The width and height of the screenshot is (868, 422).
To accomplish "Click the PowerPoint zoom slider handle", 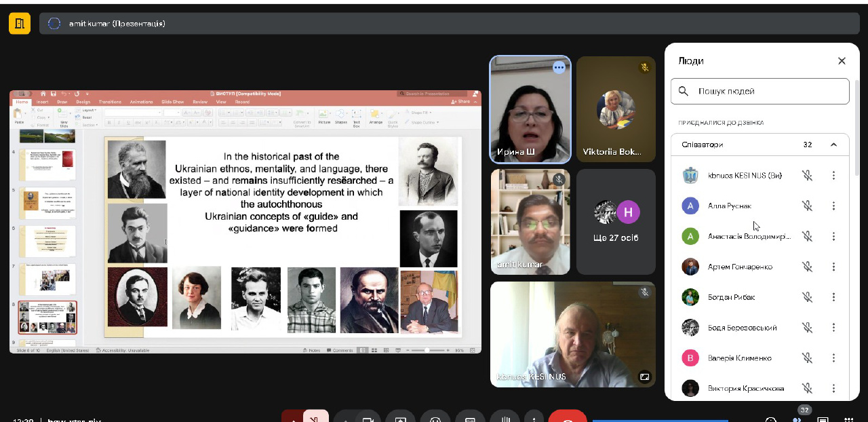I will coord(427,350).
